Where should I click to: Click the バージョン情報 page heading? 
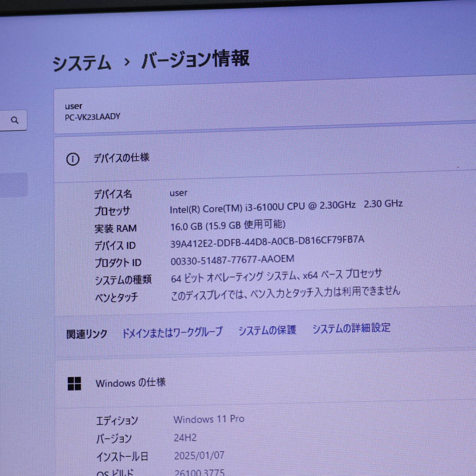[x=195, y=59]
